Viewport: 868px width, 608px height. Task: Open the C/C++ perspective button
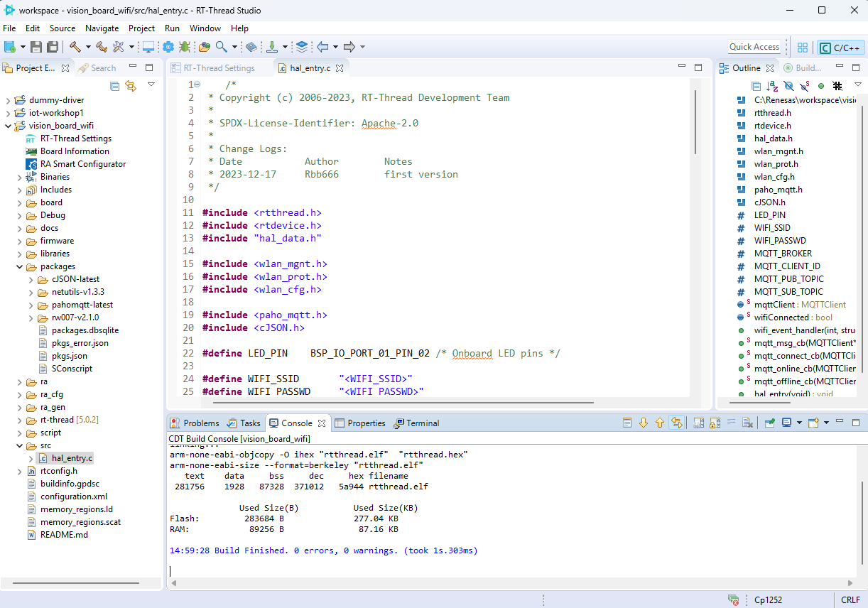click(x=840, y=48)
